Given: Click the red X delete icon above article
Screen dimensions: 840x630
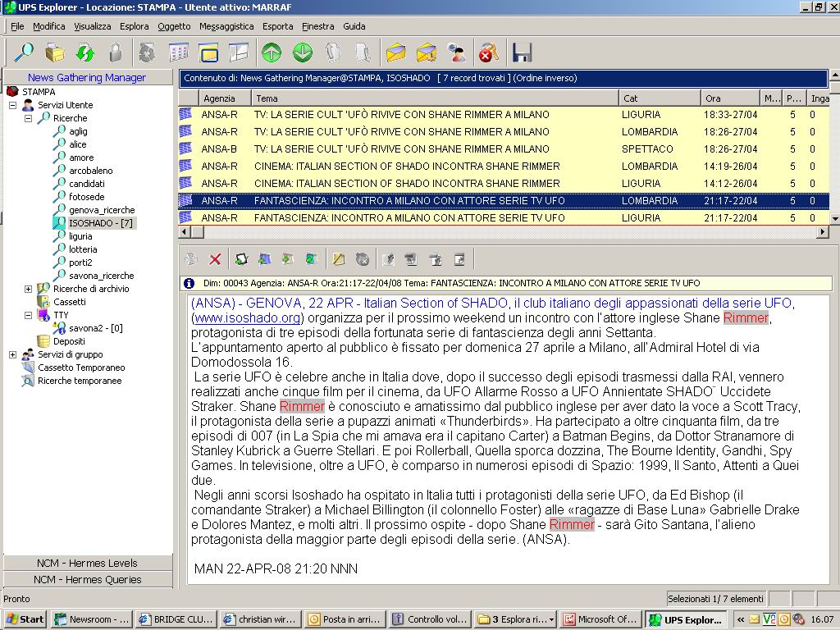Looking at the screenshot, I should pyautogui.click(x=215, y=259).
